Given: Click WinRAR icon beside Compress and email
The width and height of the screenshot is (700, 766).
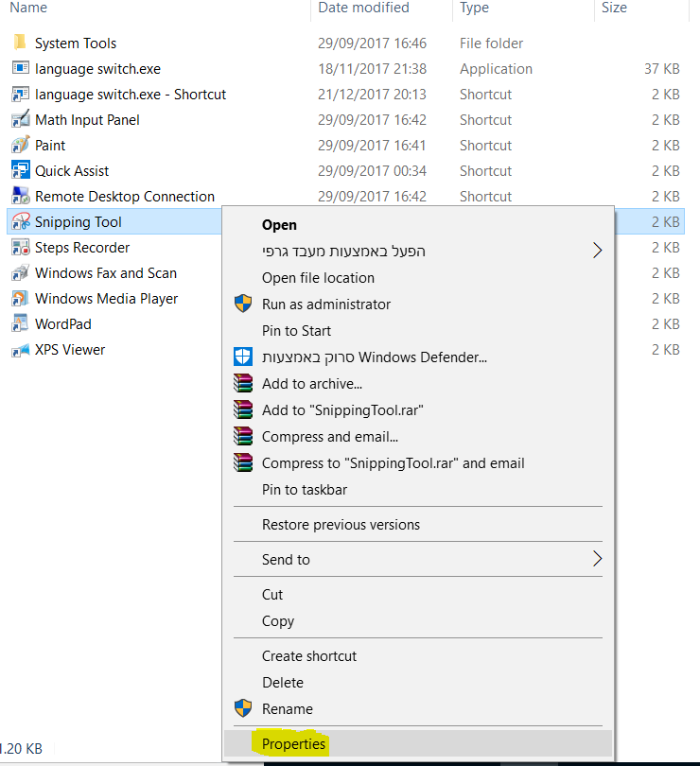Looking at the screenshot, I should [243, 436].
